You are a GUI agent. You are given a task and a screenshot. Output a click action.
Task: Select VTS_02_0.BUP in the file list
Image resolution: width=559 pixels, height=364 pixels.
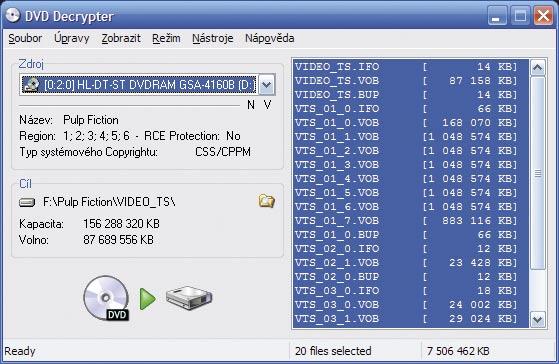(411, 277)
